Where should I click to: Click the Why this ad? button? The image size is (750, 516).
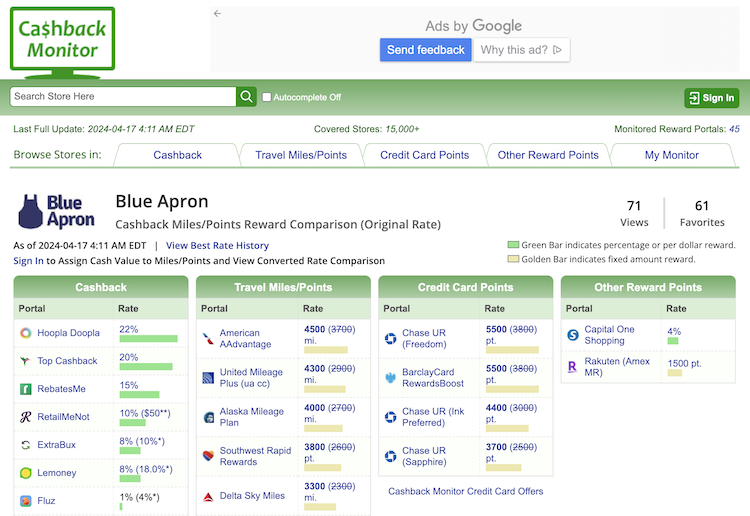(521, 50)
